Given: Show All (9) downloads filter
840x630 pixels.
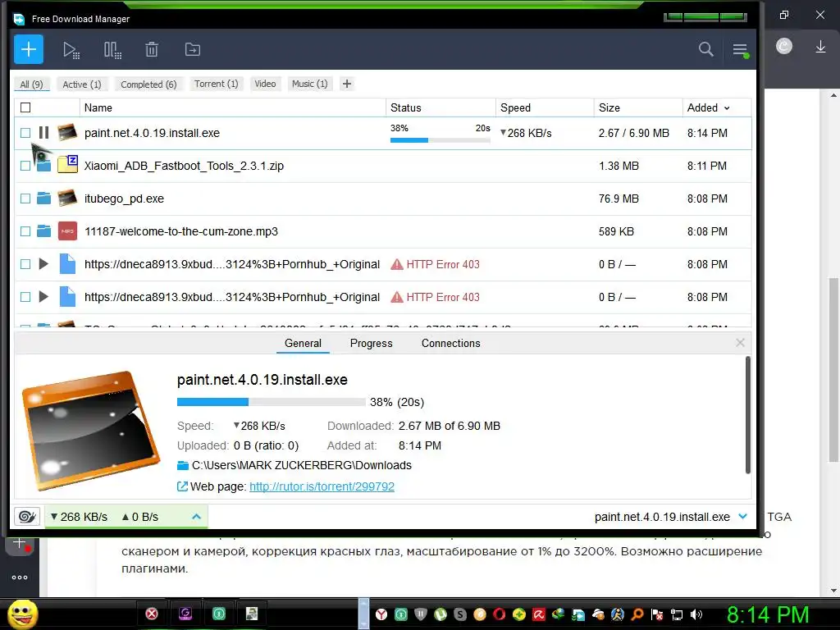Looking at the screenshot, I should click(x=32, y=84).
